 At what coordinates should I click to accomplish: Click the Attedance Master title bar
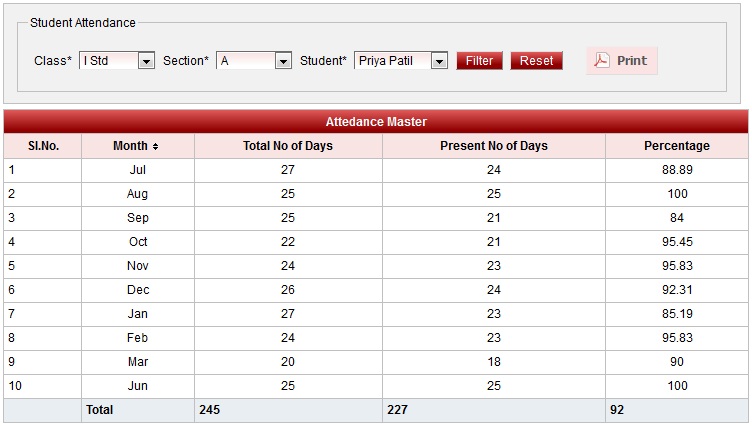pos(376,122)
